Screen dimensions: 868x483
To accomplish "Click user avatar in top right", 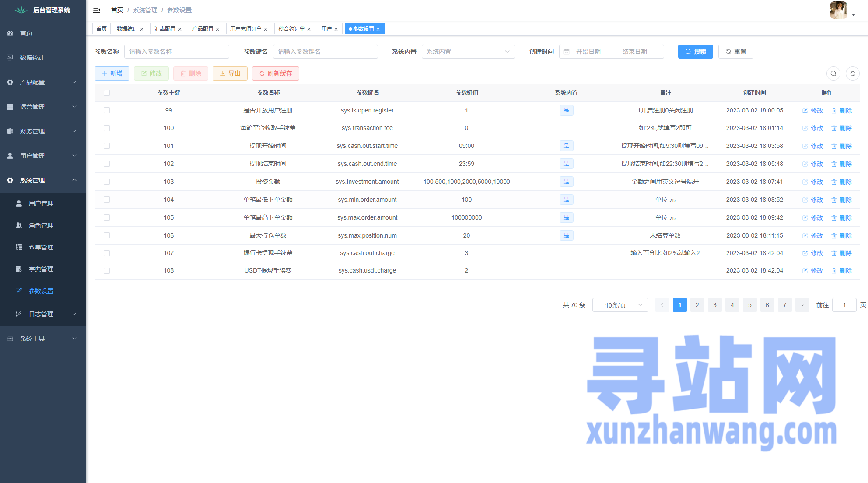I will [x=838, y=10].
